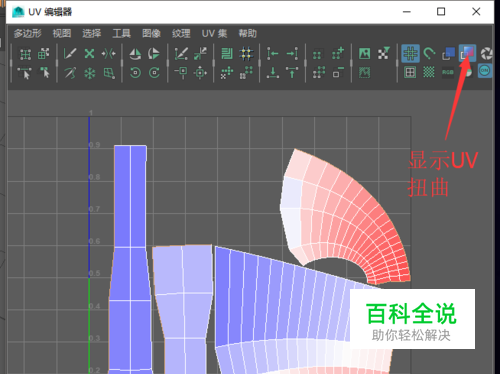The height and width of the screenshot is (374, 500).
Task: Align selected UVs to minimum V
Action: click(273, 73)
